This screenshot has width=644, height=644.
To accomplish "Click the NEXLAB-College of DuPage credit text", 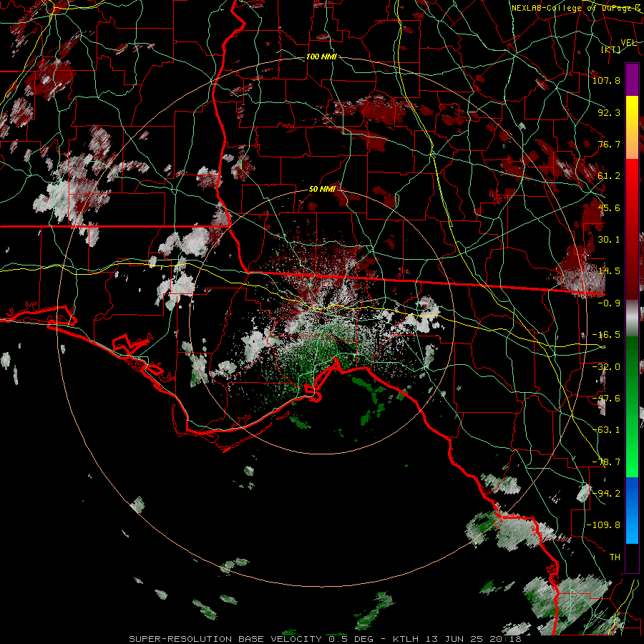I will click(576, 8).
